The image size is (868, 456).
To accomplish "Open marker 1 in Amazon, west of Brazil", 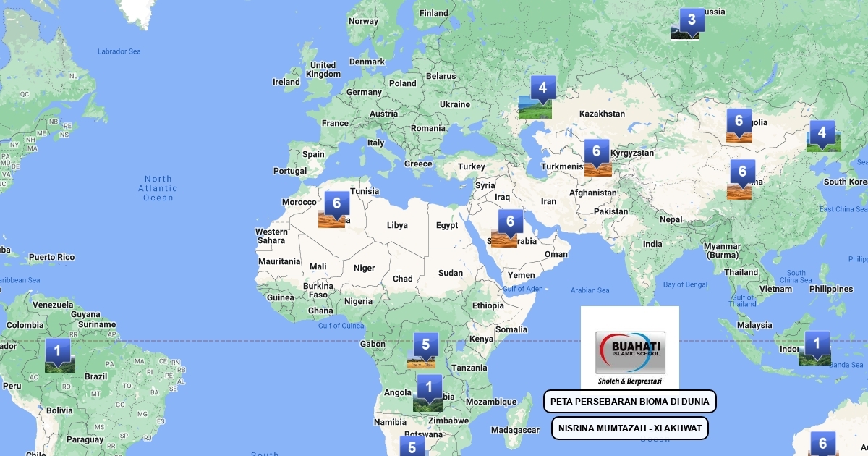I will [57, 353].
